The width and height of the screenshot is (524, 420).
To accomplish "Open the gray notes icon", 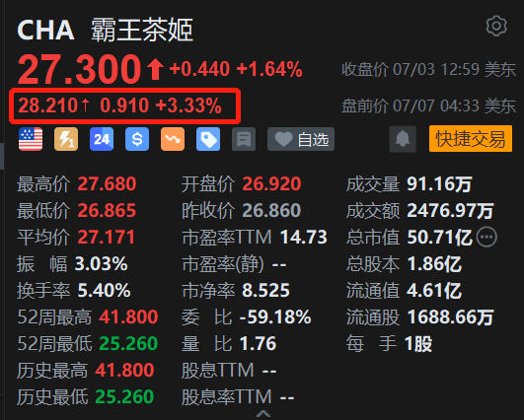I will click(244, 139).
